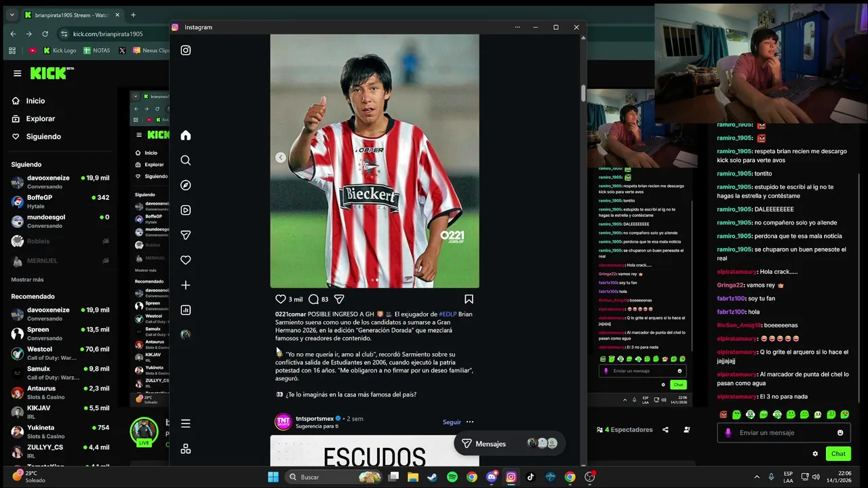Image resolution: width=868 pixels, height=488 pixels.
Task: Open Antaurus recommended channel
Action: 60,392
